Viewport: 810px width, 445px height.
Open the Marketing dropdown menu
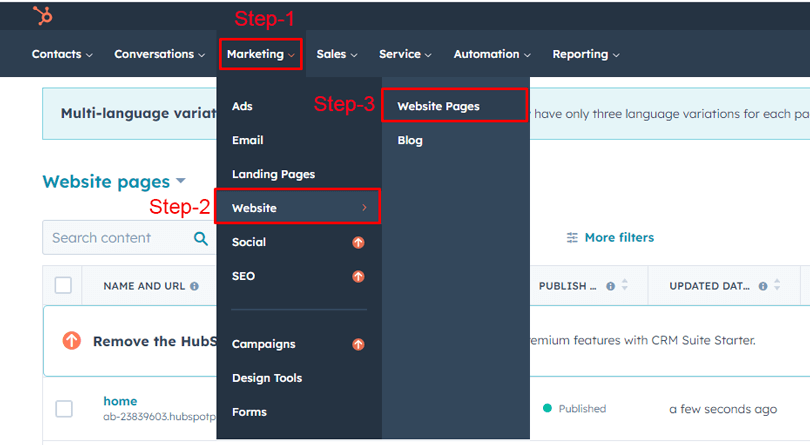pos(261,54)
